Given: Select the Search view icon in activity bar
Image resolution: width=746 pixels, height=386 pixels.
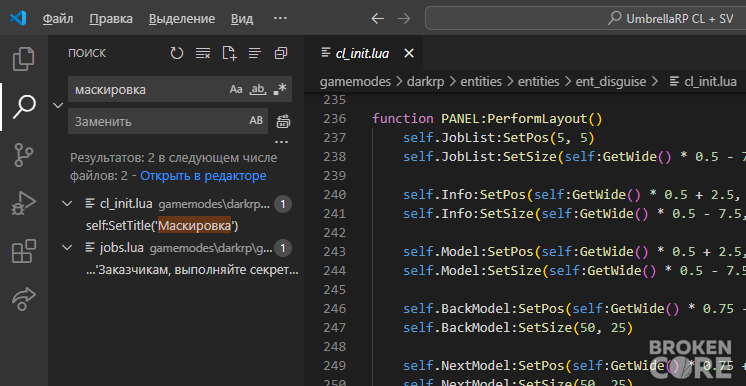Looking at the screenshot, I should click(23, 107).
